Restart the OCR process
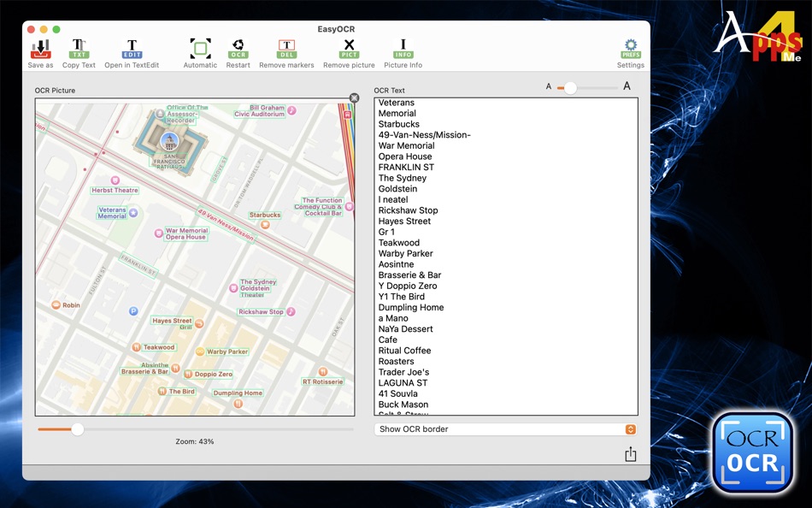 238,50
